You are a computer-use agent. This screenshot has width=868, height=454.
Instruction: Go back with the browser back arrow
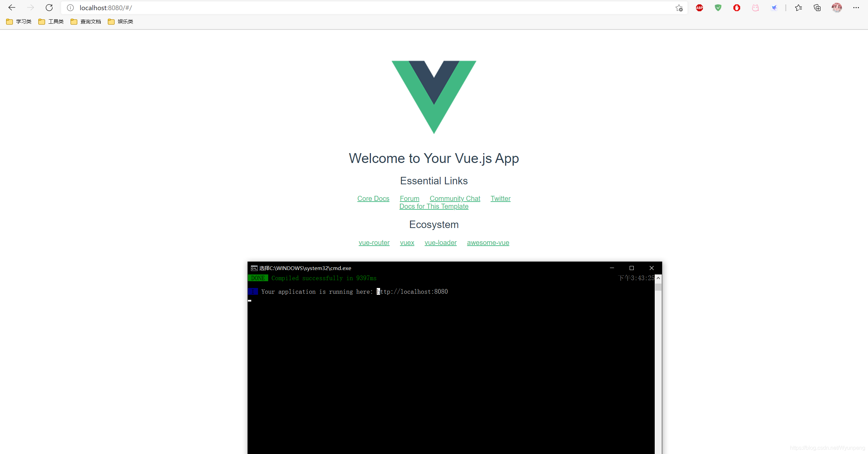point(12,7)
